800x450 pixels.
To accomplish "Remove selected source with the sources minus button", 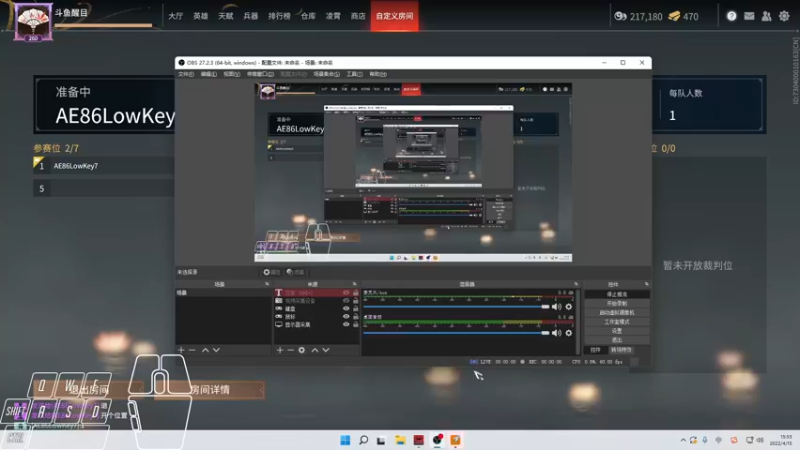I will tap(290, 350).
